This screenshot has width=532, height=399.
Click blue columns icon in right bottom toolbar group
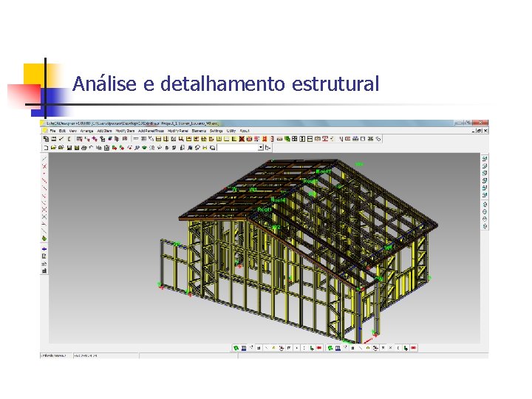338,348
